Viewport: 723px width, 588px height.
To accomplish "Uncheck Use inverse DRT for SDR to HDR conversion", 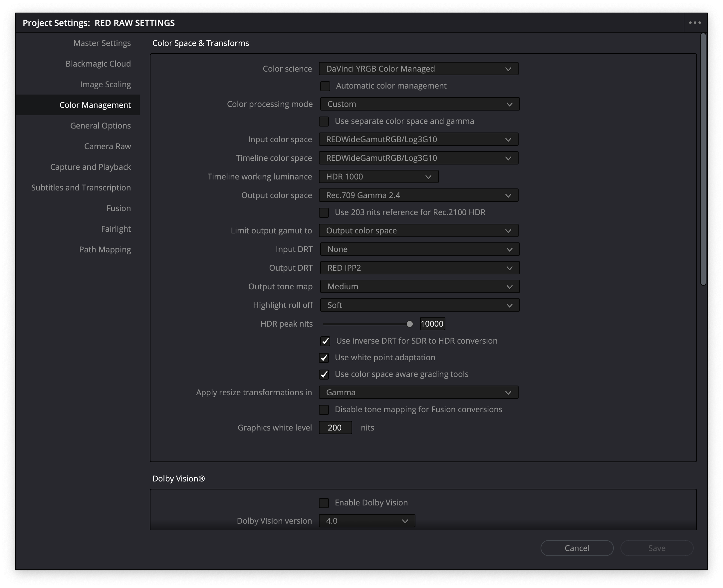I will pyautogui.click(x=325, y=341).
